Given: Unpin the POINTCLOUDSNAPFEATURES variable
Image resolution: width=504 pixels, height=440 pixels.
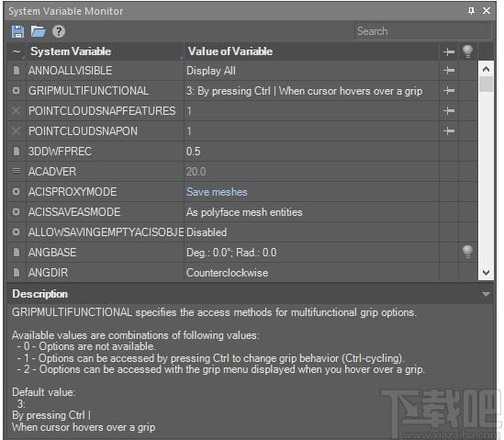Looking at the screenshot, I should coord(449,111).
